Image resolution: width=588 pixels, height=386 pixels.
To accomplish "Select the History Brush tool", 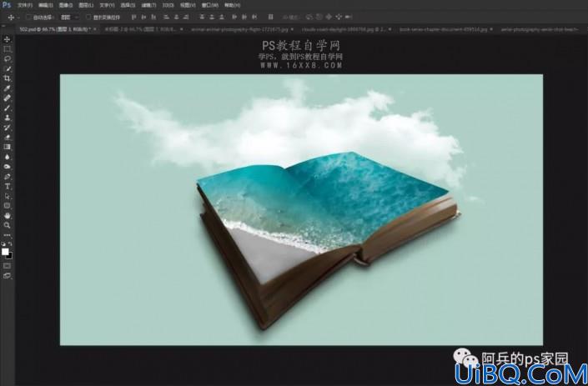I will [x=7, y=128].
